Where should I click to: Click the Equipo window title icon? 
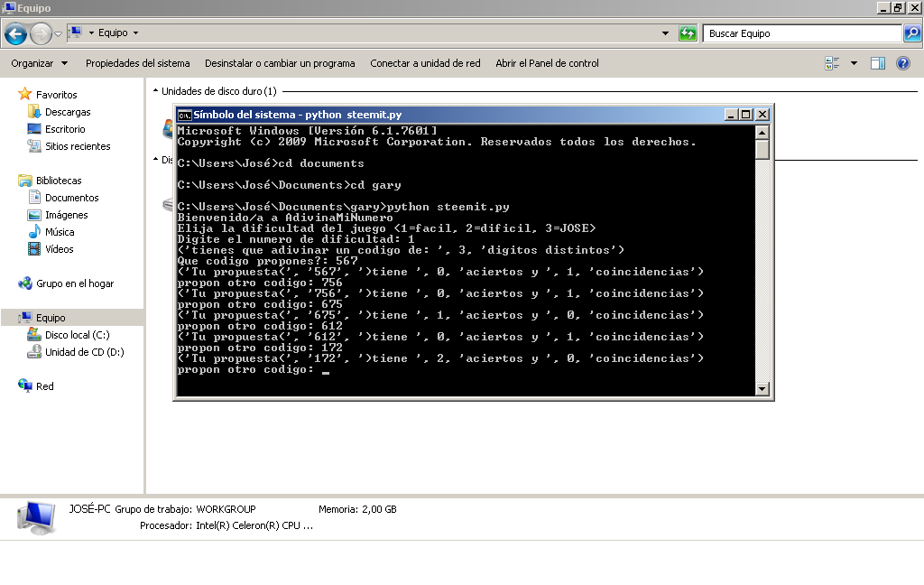(9, 7)
